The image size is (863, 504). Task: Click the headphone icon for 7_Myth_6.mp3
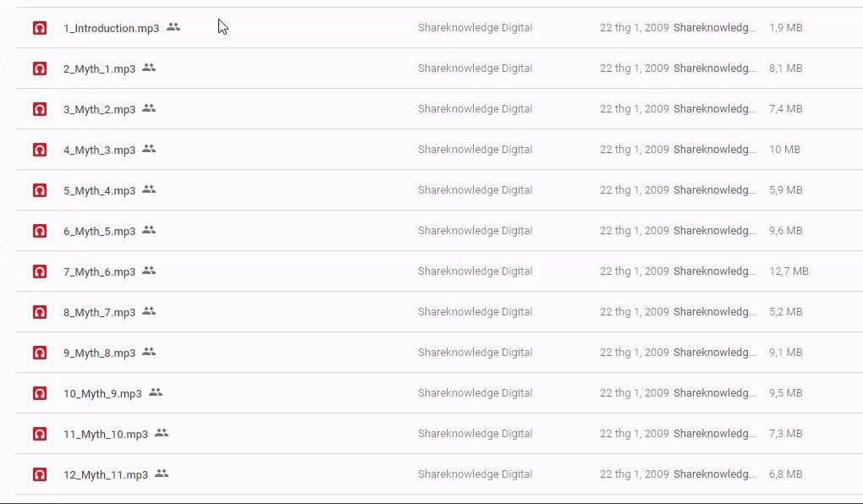coord(40,271)
